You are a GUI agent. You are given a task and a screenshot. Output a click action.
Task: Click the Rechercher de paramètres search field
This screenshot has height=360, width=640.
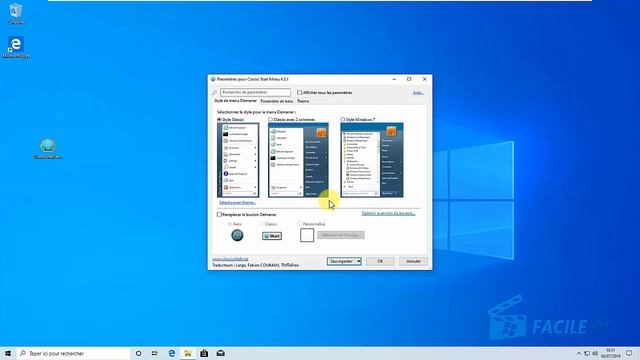point(256,93)
